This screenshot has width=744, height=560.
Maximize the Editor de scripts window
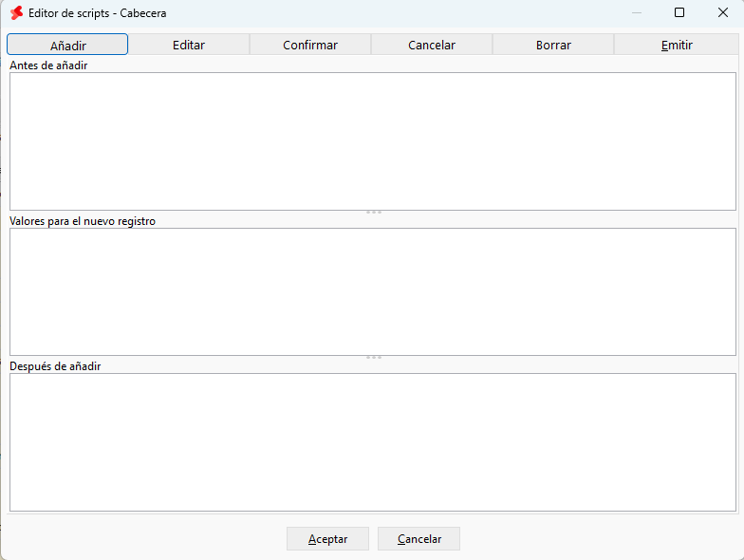pos(679,13)
